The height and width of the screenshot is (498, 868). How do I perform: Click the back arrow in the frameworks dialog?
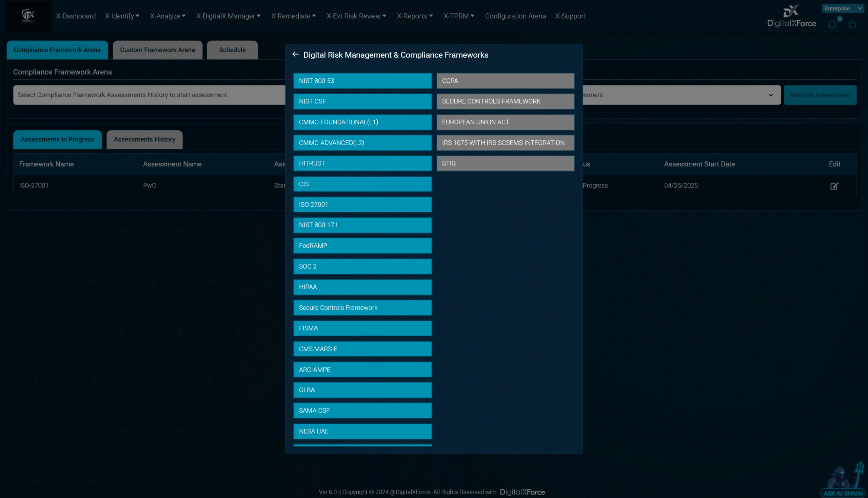(295, 54)
